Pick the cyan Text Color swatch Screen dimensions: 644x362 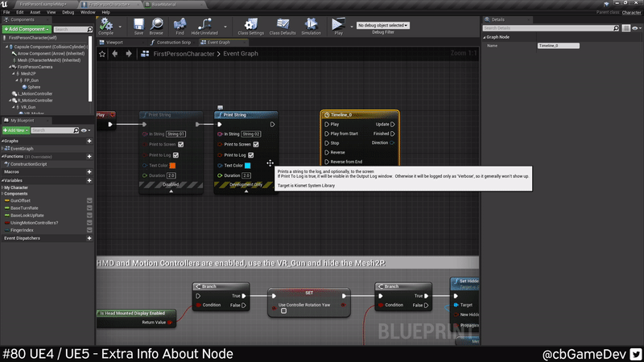click(248, 165)
